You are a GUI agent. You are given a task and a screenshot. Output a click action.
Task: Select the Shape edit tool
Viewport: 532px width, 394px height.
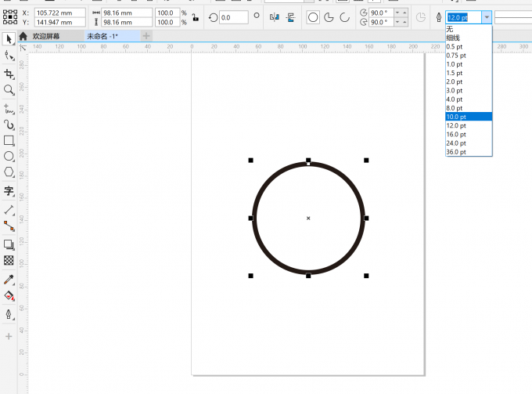(9, 56)
